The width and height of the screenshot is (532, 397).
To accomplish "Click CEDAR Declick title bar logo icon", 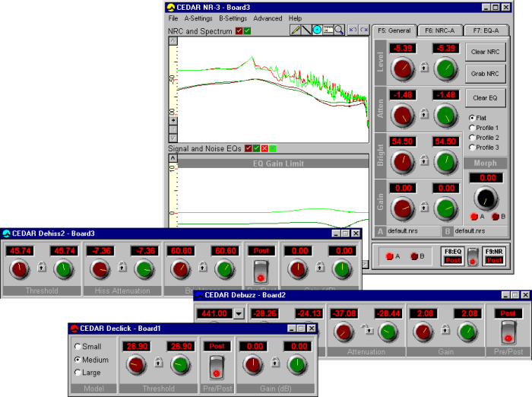I will [74, 329].
